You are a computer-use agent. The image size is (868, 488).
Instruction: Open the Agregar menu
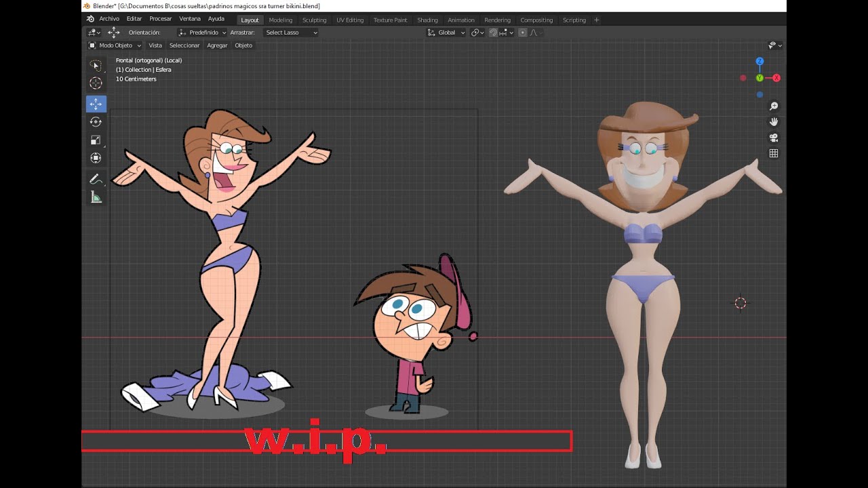click(x=217, y=45)
